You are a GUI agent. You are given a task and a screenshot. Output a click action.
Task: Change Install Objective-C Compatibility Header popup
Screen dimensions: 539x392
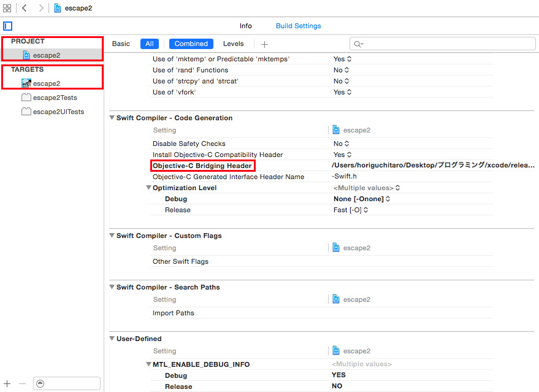pos(342,155)
